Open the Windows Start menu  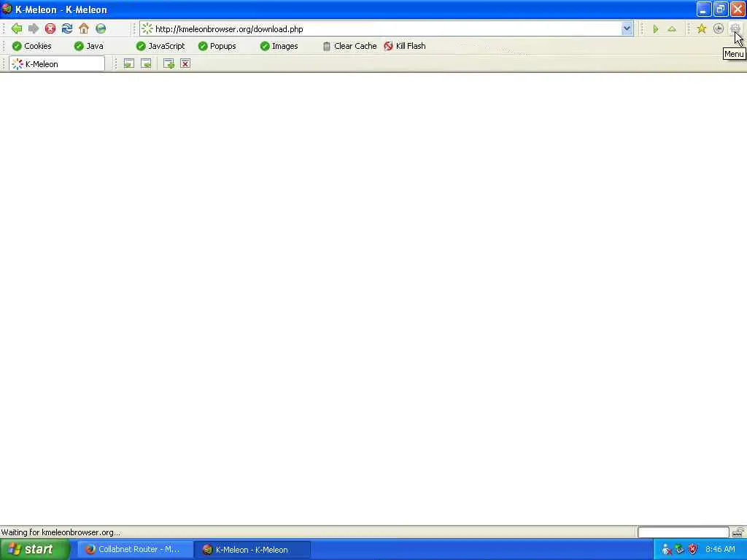pyautogui.click(x=34, y=550)
